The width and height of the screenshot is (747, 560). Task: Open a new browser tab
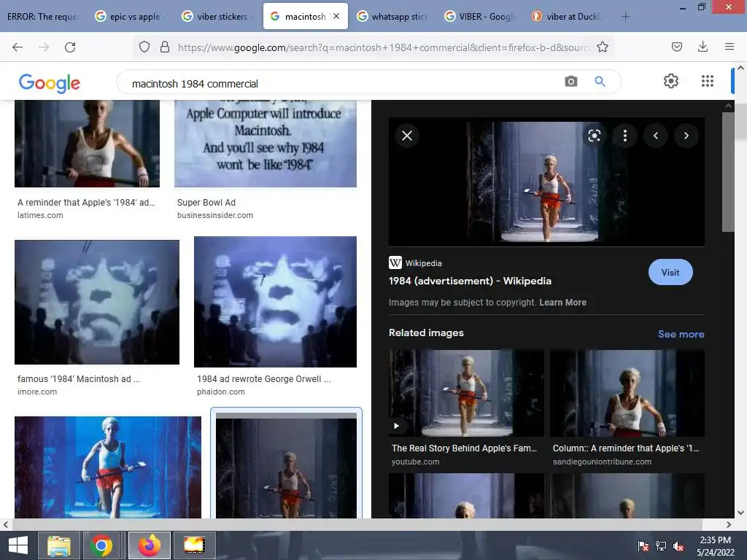[x=625, y=17]
